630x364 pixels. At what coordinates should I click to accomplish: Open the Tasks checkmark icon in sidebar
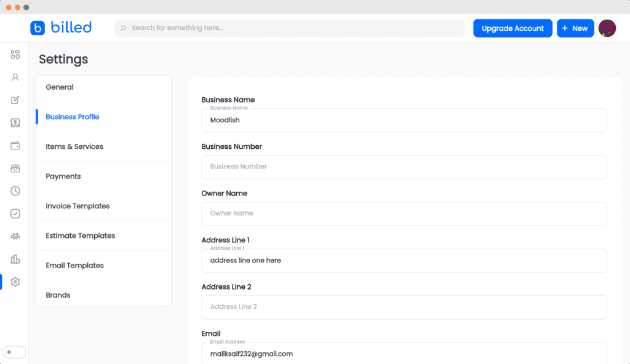(x=15, y=213)
